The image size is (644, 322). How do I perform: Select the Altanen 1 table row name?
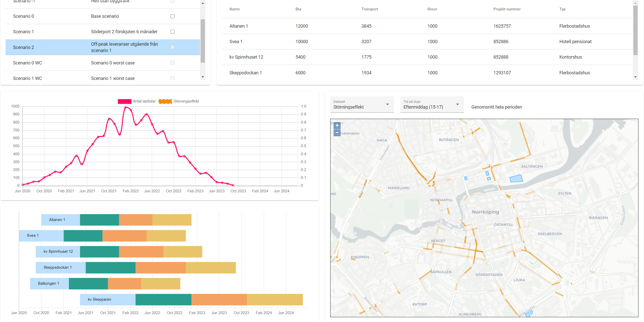pyautogui.click(x=239, y=26)
